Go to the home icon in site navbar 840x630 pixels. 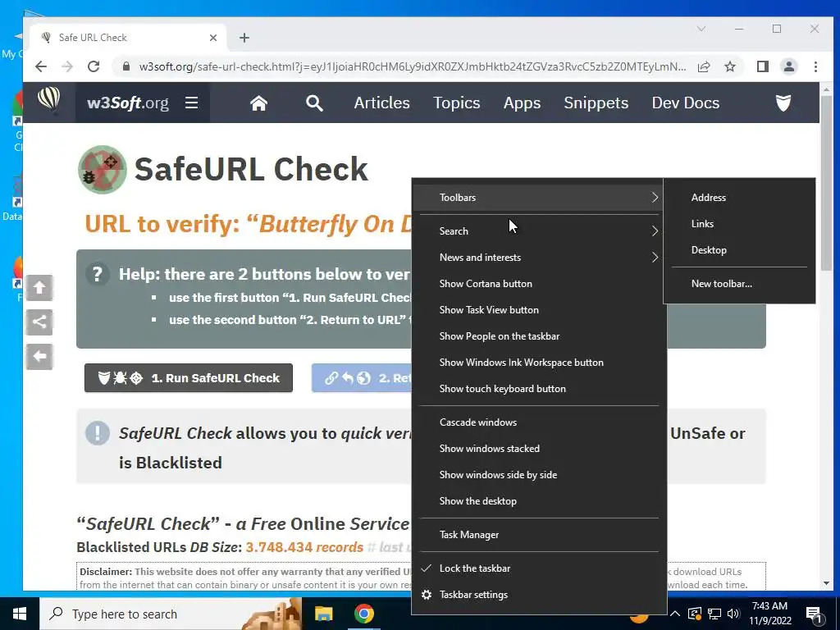coord(258,103)
